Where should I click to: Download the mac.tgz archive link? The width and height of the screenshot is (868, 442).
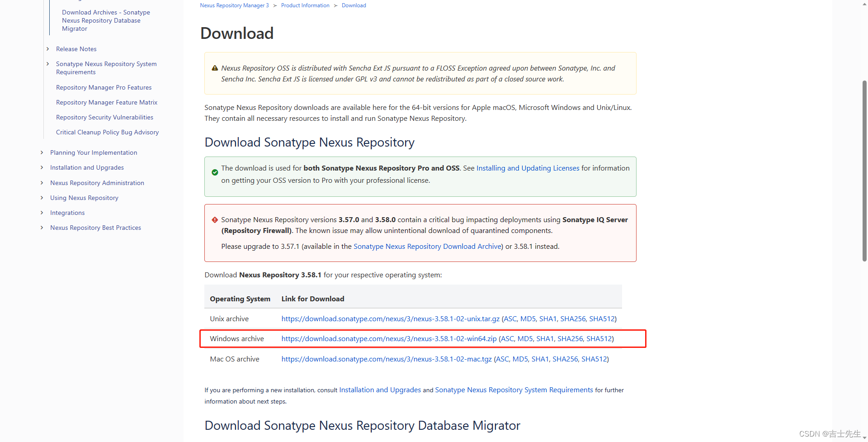[x=387, y=359]
